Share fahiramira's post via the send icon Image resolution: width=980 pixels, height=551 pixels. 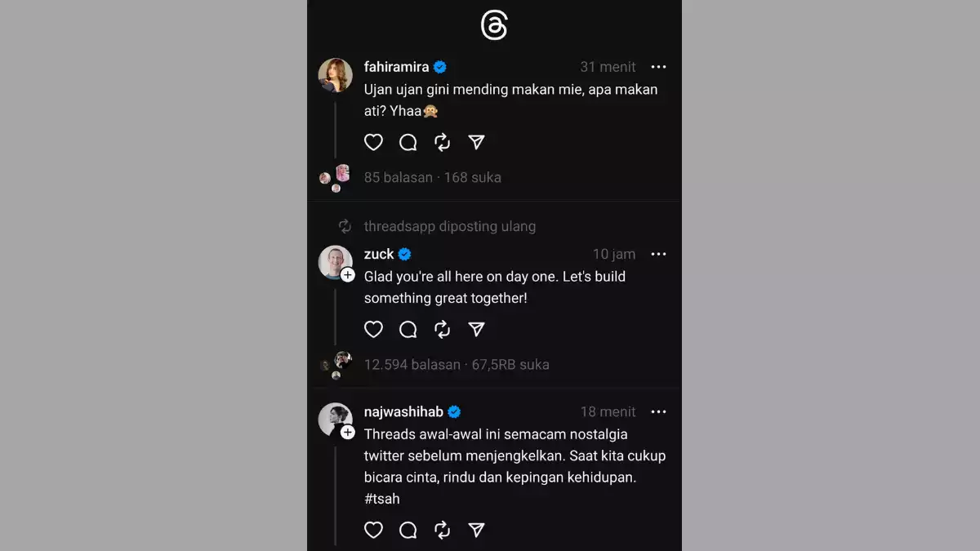tap(476, 142)
